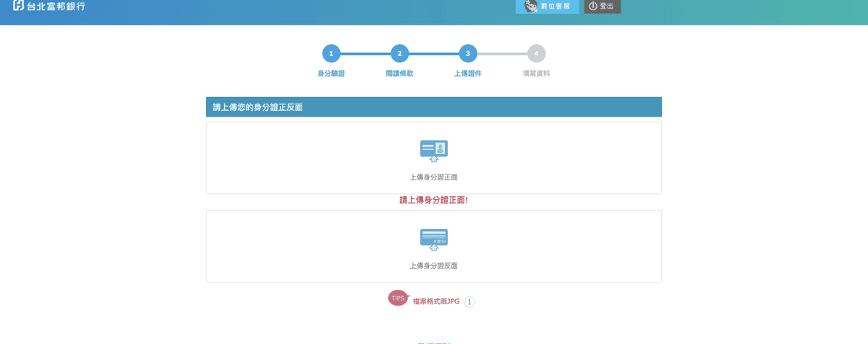
Task: Click the 上傳身分證正面 caption text
Action: point(434,177)
